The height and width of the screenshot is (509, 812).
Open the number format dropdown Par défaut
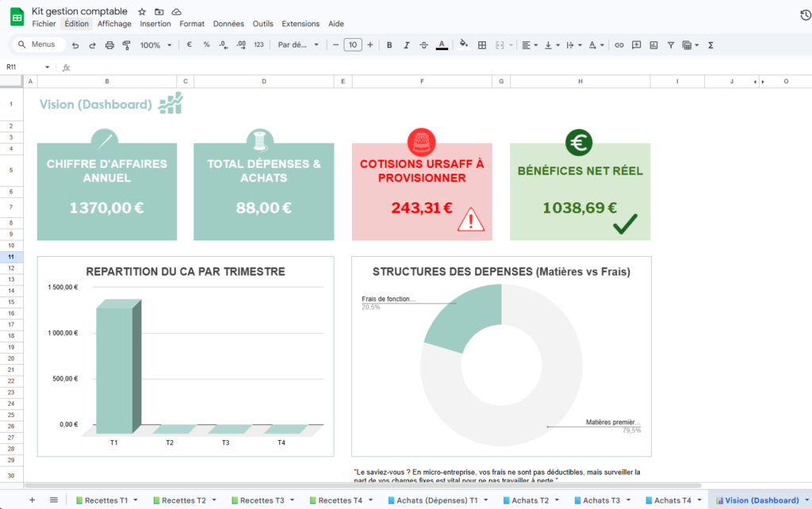pyautogui.click(x=301, y=45)
